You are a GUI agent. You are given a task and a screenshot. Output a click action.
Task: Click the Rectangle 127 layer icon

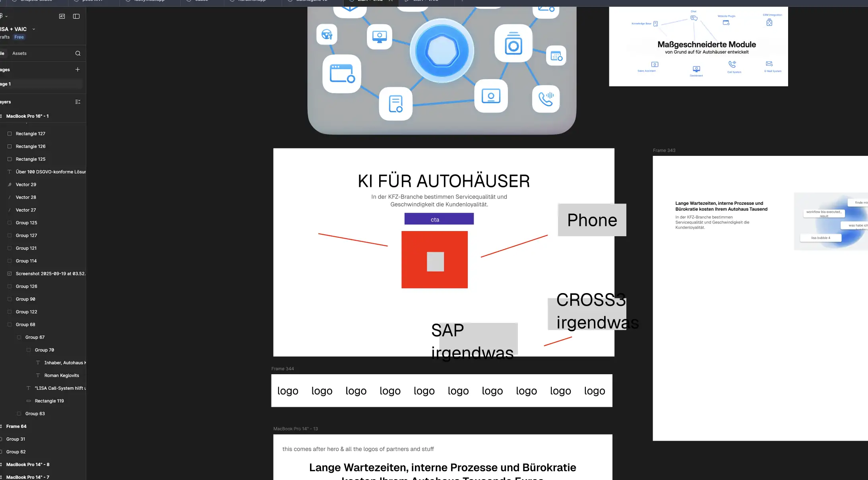coord(10,134)
